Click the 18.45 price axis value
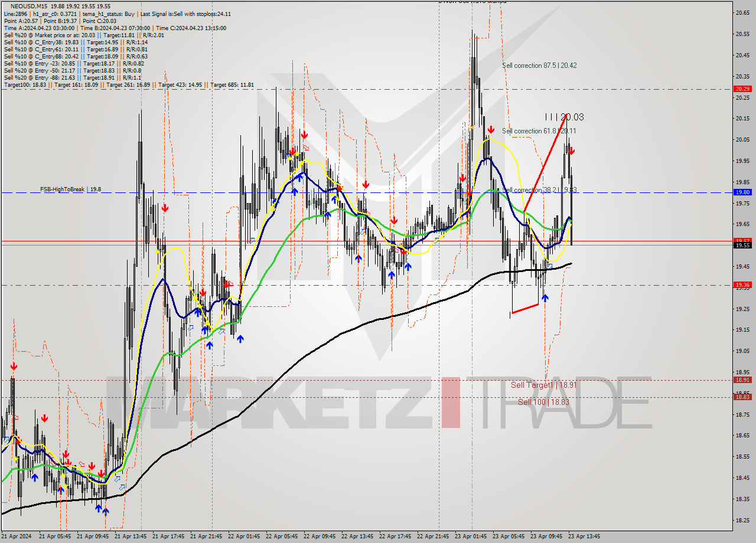This screenshot has width=756, height=543. click(742, 477)
